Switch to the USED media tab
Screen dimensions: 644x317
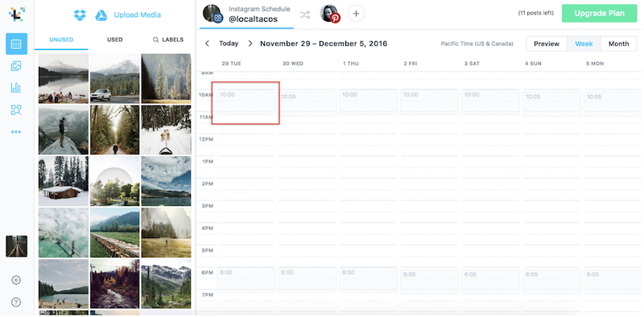pyautogui.click(x=115, y=40)
